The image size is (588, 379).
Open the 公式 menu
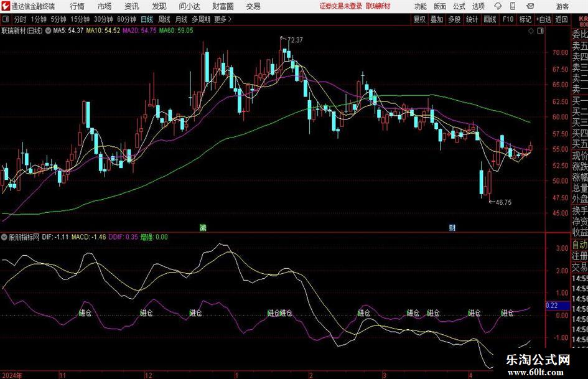pos(459,6)
